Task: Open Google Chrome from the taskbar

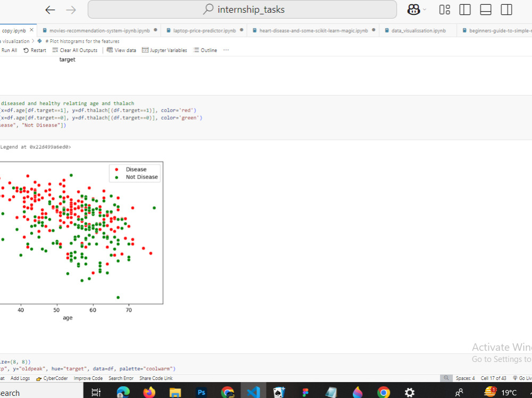Action: pyautogui.click(x=384, y=392)
